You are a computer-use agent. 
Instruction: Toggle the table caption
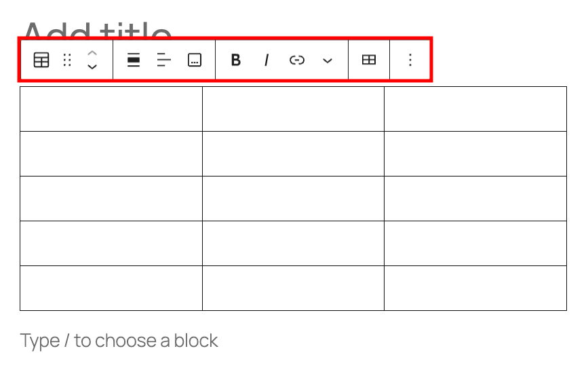pyautogui.click(x=195, y=60)
